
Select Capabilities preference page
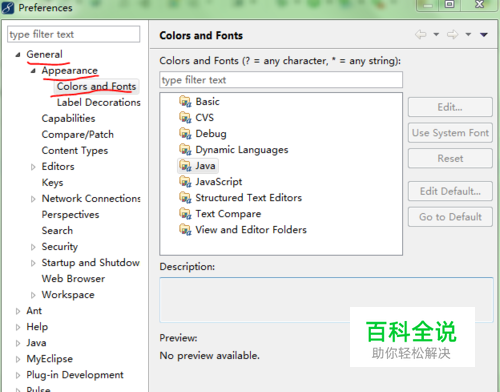coord(68,118)
